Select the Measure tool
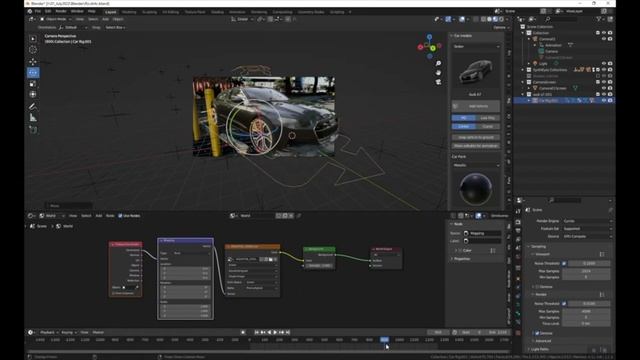This screenshot has width=640, height=360. (33, 118)
